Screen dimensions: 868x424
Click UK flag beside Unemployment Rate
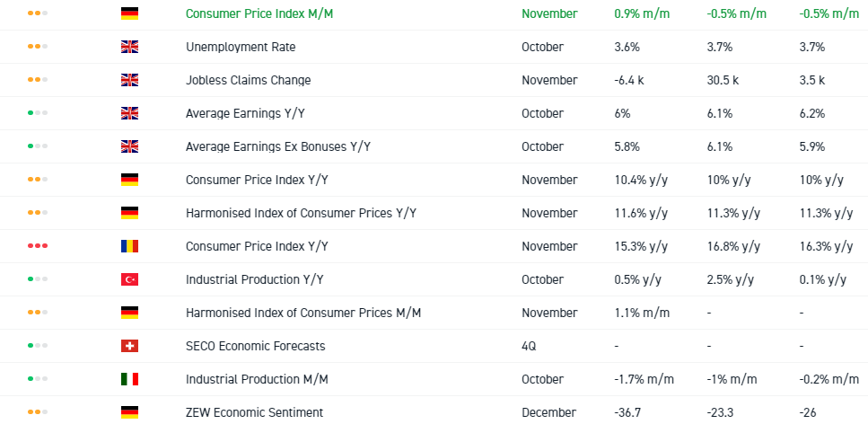click(x=129, y=47)
